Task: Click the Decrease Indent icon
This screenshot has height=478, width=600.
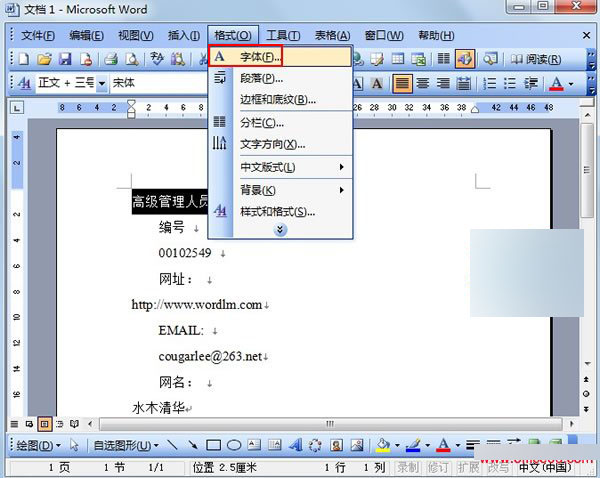Action: (x=531, y=83)
